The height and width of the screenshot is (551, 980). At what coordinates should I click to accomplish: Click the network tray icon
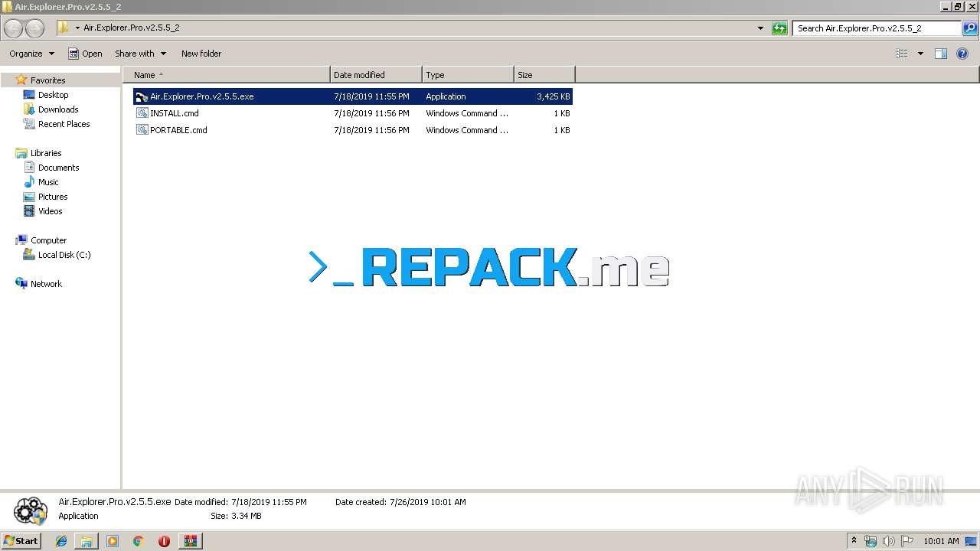tap(871, 541)
